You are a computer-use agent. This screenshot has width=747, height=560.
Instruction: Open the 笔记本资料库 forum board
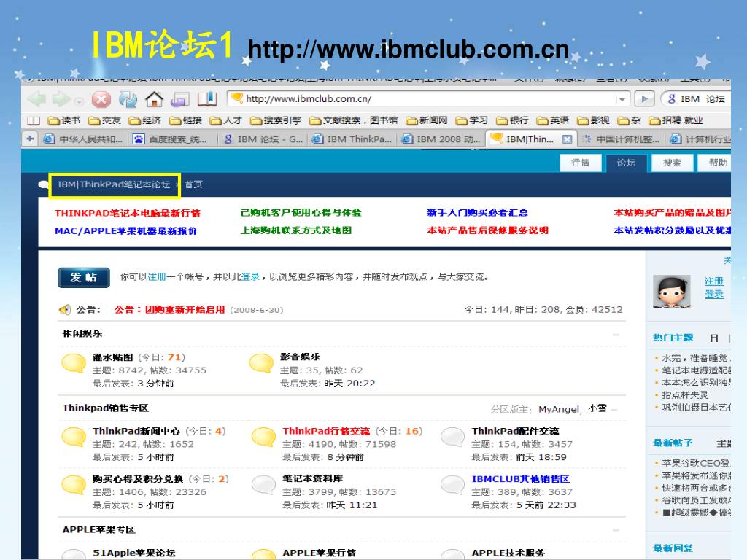pyautogui.click(x=312, y=478)
